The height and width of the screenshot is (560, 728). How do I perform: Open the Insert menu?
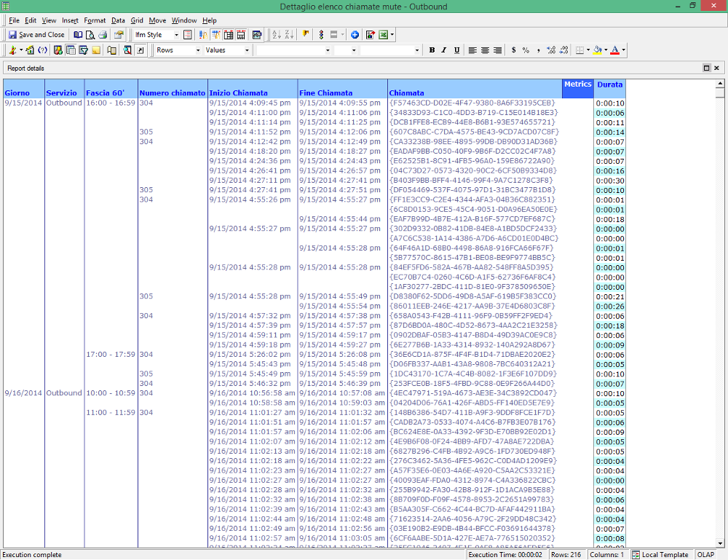pyautogui.click(x=70, y=20)
